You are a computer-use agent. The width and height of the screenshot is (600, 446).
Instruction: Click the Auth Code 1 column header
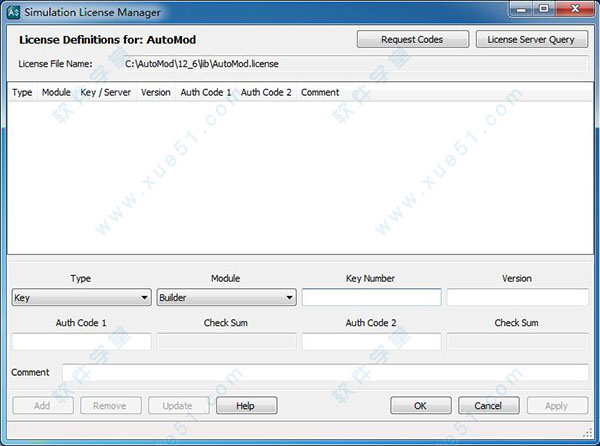tap(206, 92)
